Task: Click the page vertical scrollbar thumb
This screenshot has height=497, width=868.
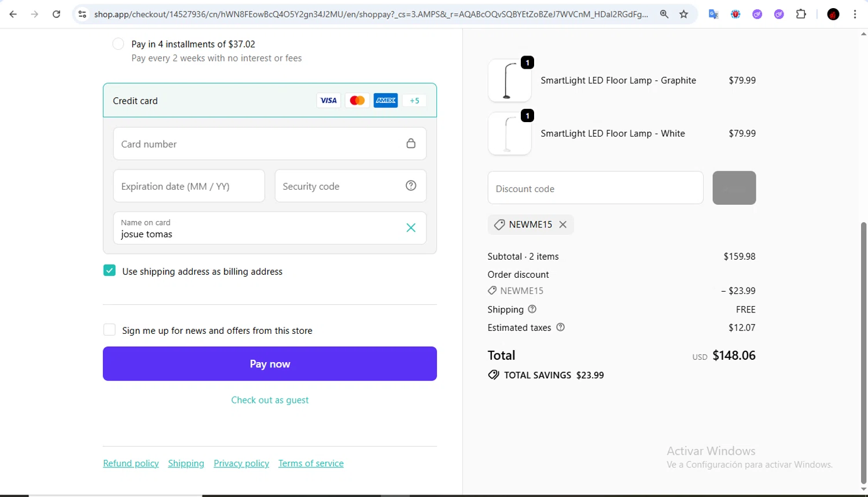Action: pos(864,353)
